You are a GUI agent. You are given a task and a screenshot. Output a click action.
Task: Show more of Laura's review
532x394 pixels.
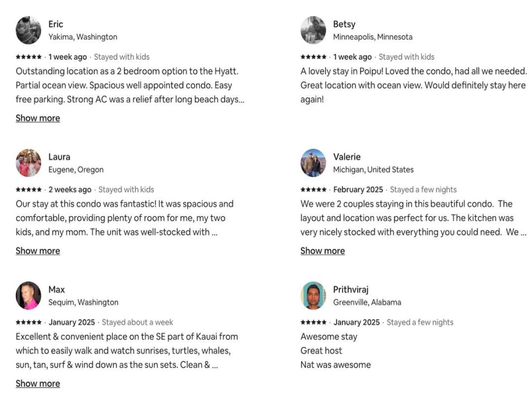pyautogui.click(x=38, y=251)
